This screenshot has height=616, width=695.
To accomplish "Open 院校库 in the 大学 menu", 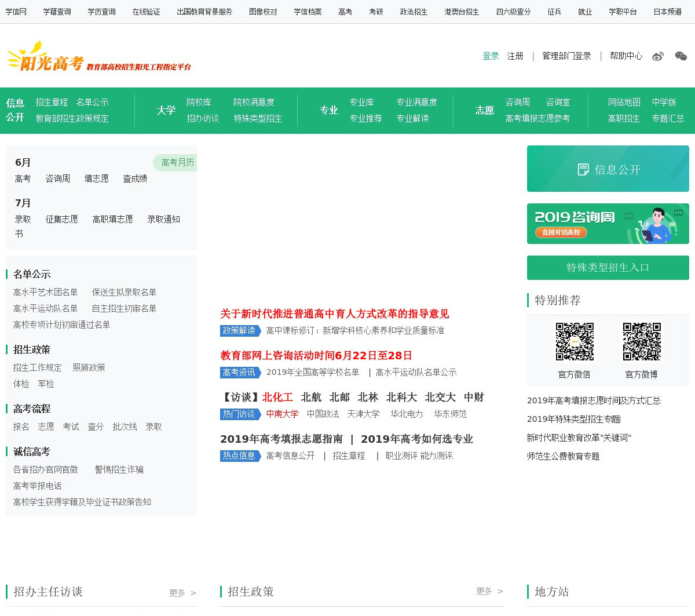I will [x=199, y=102].
